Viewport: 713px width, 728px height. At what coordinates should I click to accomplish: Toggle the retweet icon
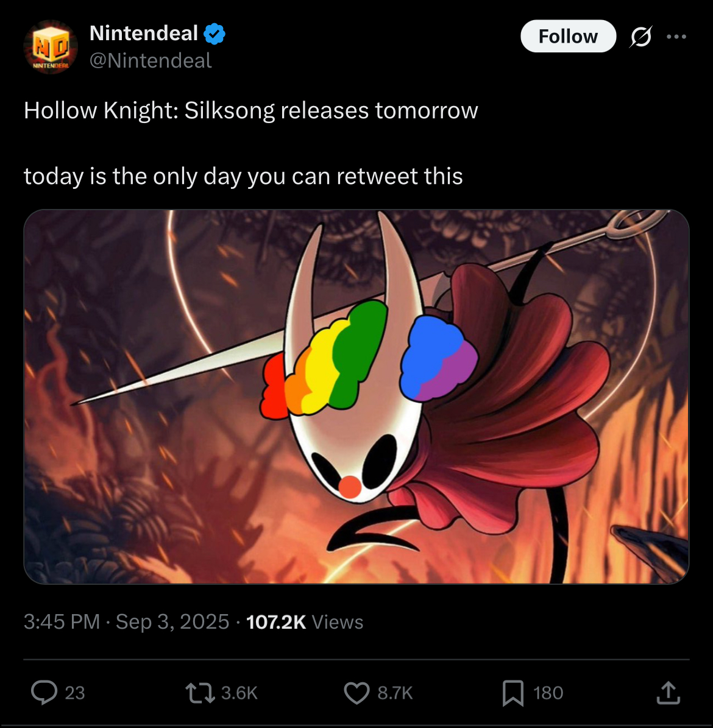pos(200,693)
